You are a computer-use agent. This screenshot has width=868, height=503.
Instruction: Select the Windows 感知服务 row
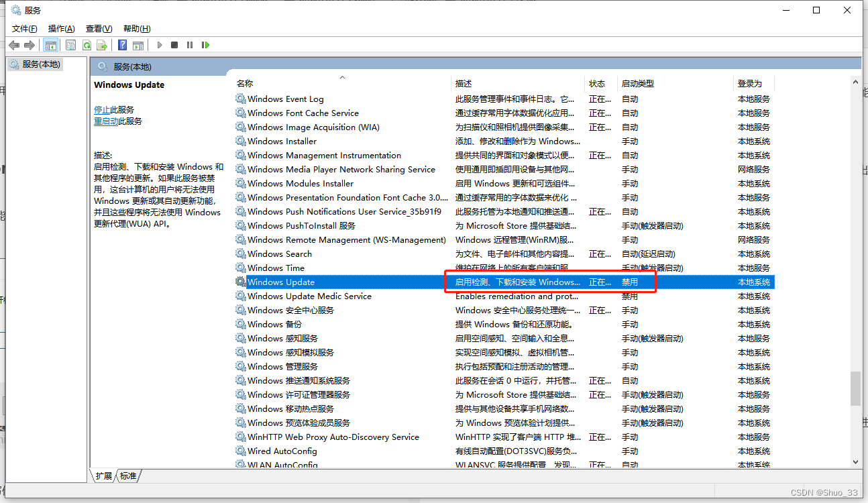504,338
